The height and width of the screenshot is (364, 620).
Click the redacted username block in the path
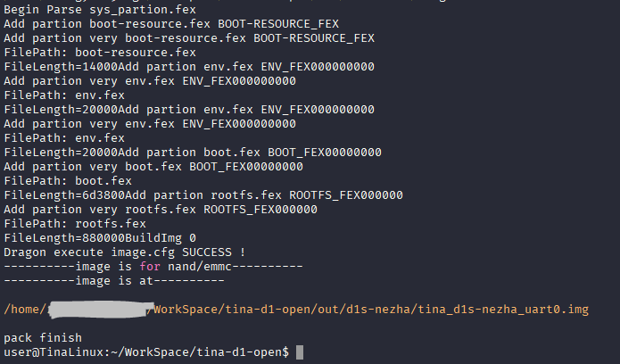coord(98,310)
